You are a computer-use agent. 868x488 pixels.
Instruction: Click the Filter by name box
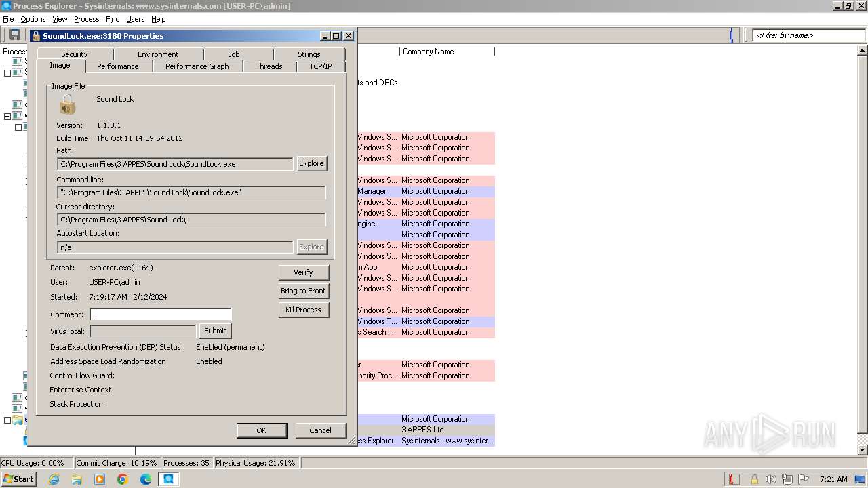coord(808,35)
